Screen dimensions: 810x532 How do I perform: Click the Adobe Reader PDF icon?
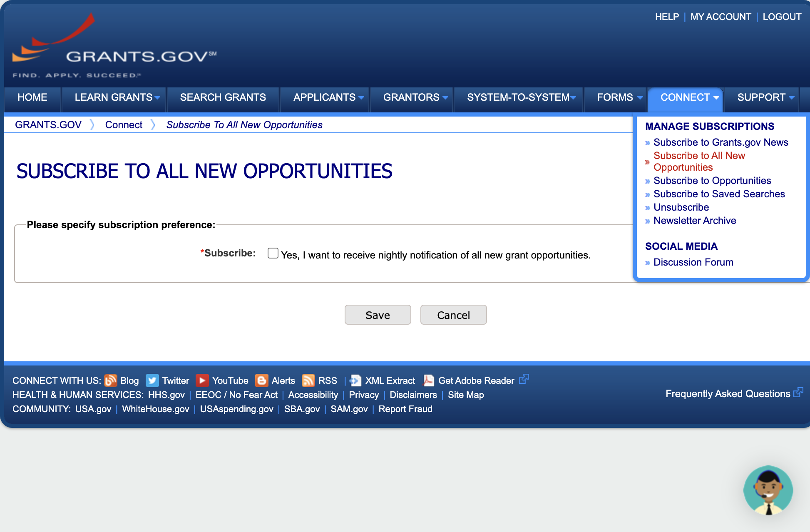pyautogui.click(x=428, y=380)
